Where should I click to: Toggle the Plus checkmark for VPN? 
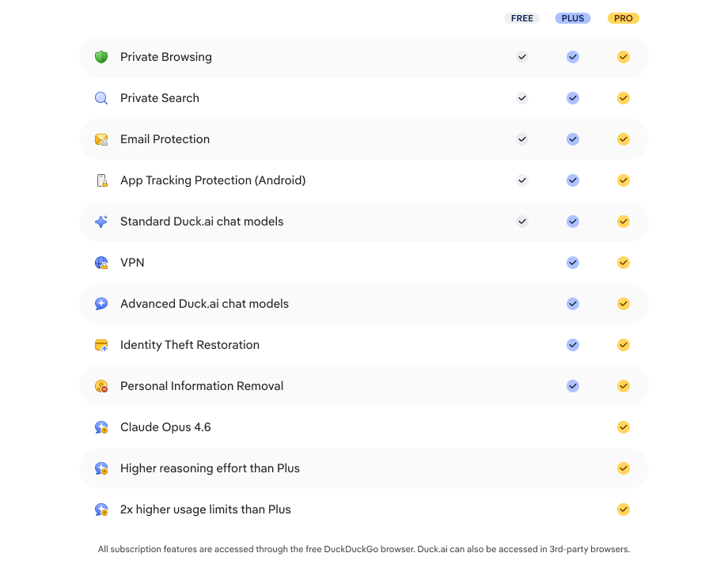pyautogui.click(x=572, y=262)
